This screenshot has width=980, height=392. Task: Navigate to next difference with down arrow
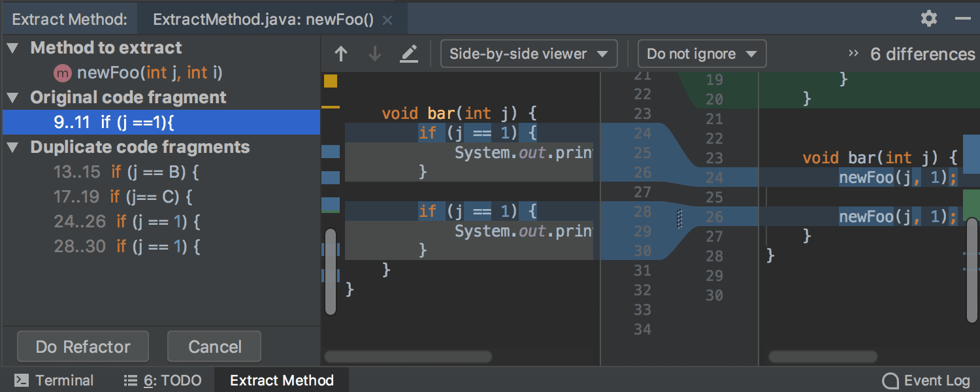coord(374,54)
